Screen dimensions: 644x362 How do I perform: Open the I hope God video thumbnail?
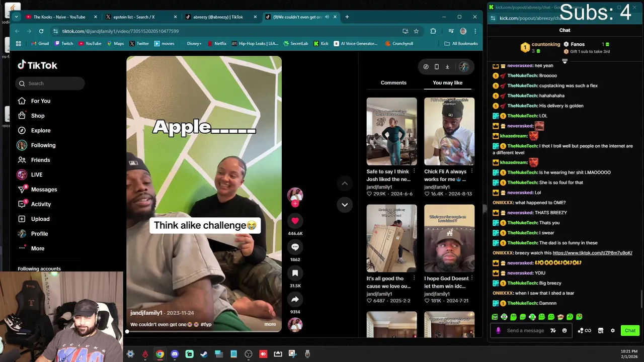point(449,238)
